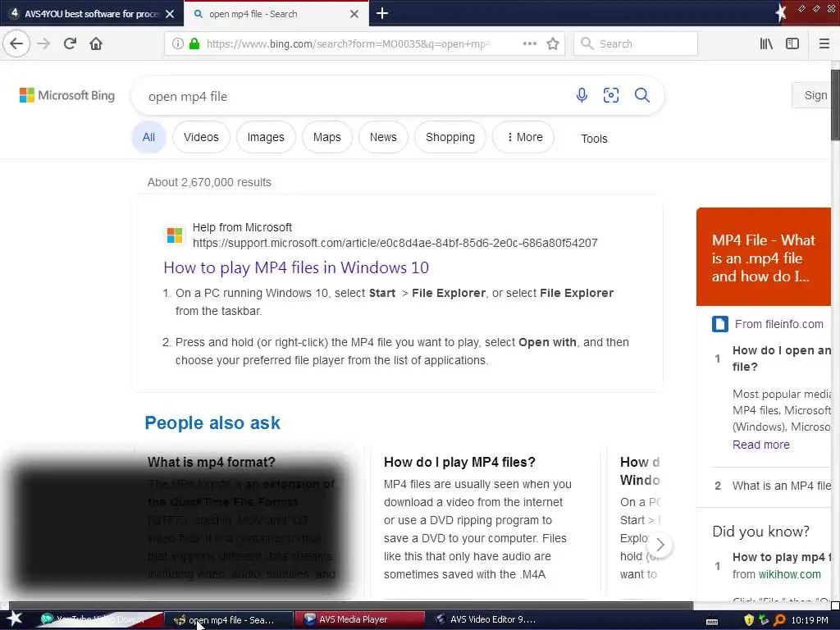Close the open mp4 file search tab
Viewport: 840px width, 630px height.
click(354, 14)
